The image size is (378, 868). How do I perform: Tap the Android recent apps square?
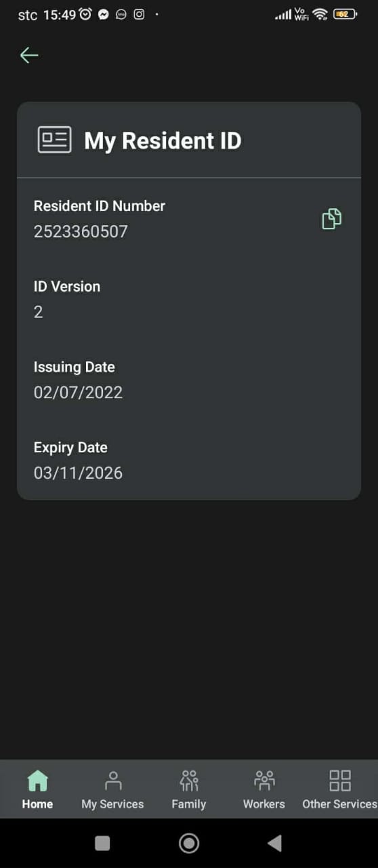[102, 843]
